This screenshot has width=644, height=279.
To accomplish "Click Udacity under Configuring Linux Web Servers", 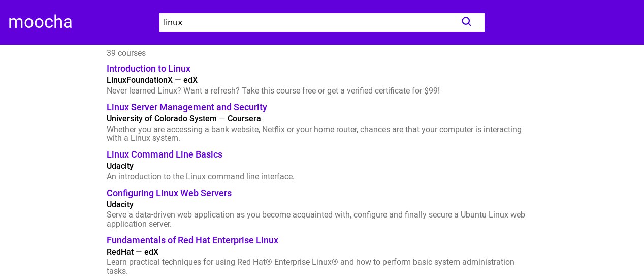I will (120, 205).
